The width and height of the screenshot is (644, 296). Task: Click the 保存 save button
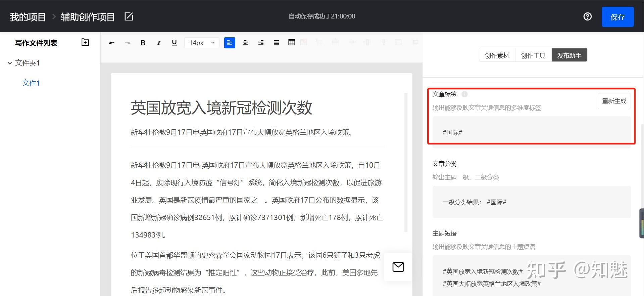tap(617, 17)
